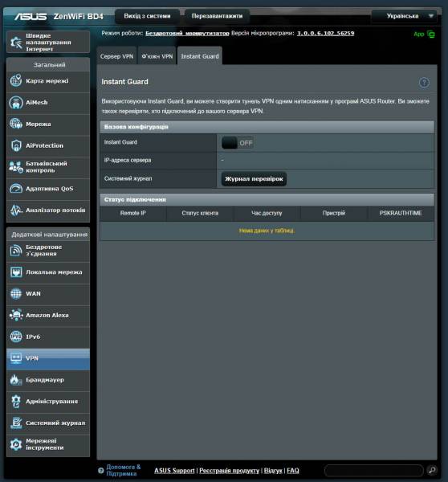Open the Відгук link
448x482 pixels.
pos(273,470)
